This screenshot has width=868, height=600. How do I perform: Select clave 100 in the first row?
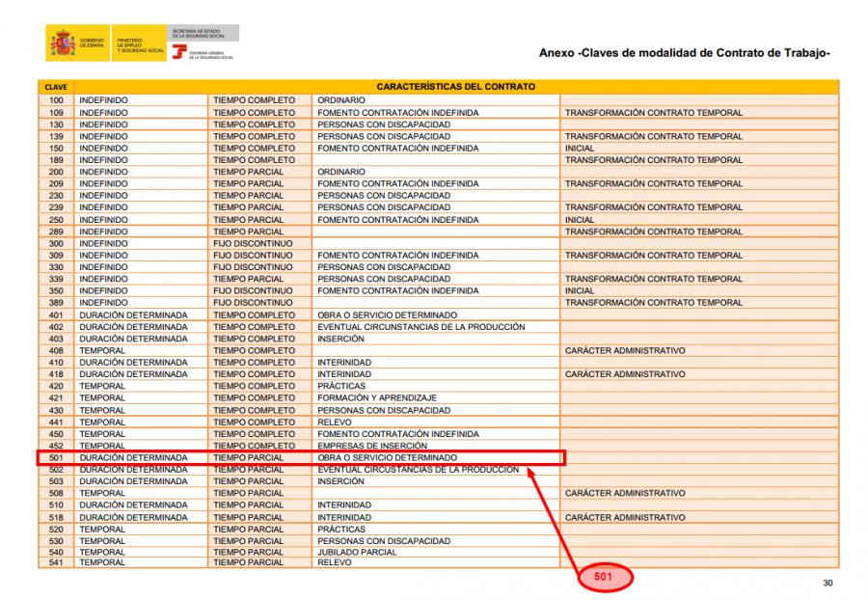coord(56,99)
